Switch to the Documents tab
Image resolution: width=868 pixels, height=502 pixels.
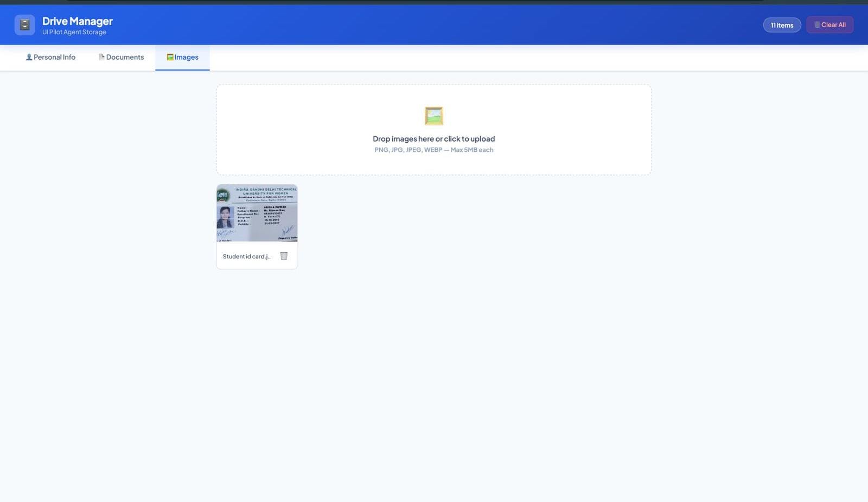pos(121,57)
